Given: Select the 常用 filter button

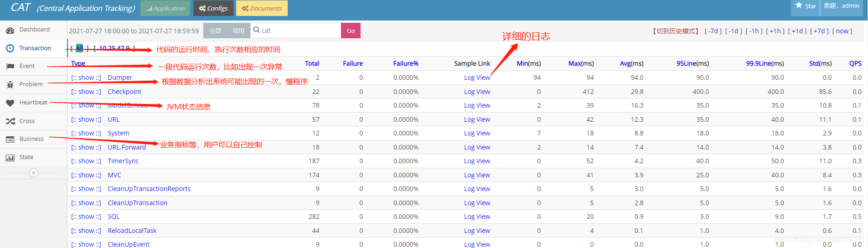Looking at the screenshot, I should (238, 31).
